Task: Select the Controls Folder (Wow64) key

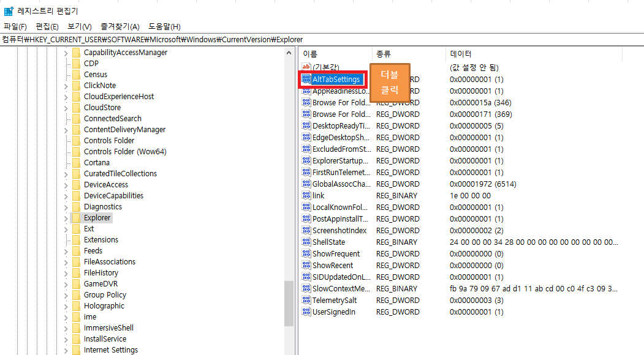Action: [125, 151]
